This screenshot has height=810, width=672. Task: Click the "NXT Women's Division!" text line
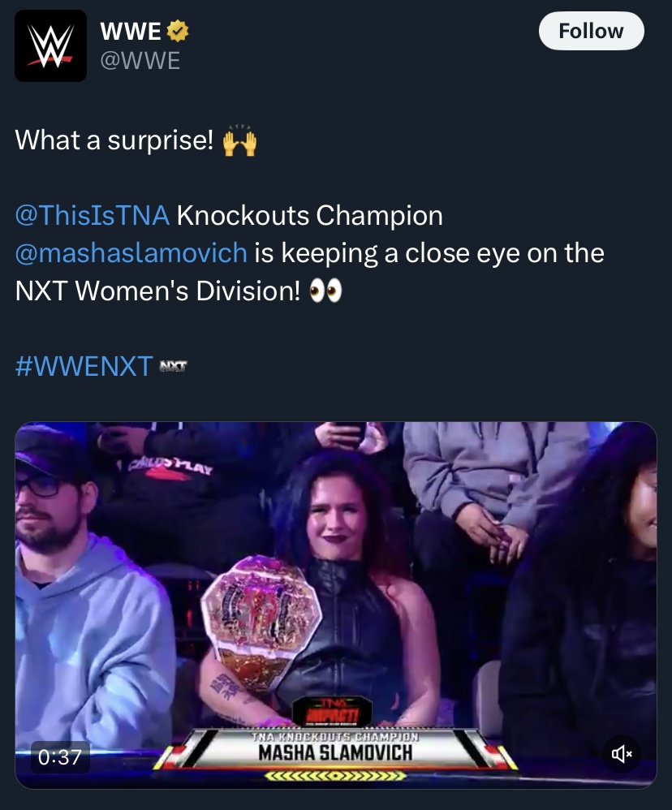[x=157, y=291]
